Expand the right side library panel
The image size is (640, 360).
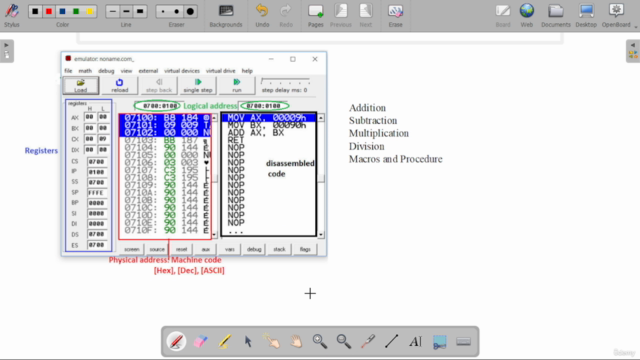tap(633, 51)
